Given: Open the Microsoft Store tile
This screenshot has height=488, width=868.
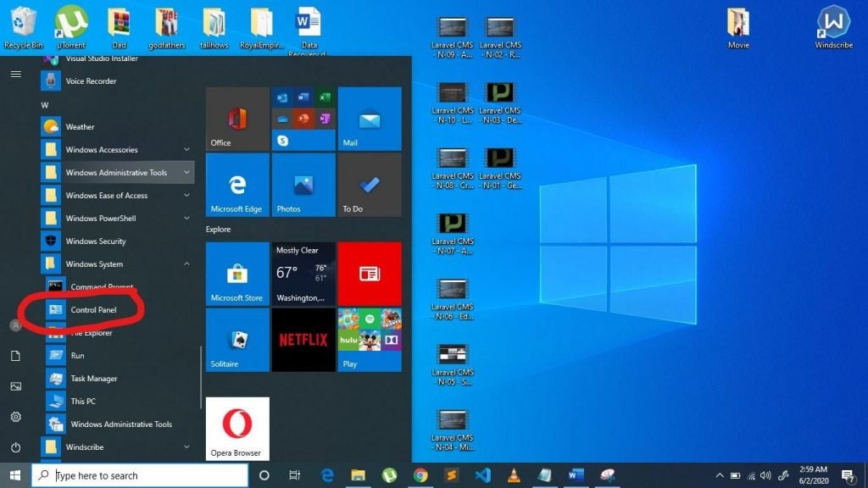Looking at the screenshot, I should 237,274.
